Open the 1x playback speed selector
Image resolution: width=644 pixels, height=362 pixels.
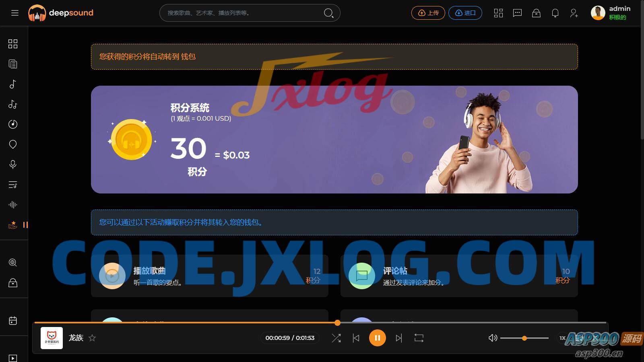click(562, 338)
